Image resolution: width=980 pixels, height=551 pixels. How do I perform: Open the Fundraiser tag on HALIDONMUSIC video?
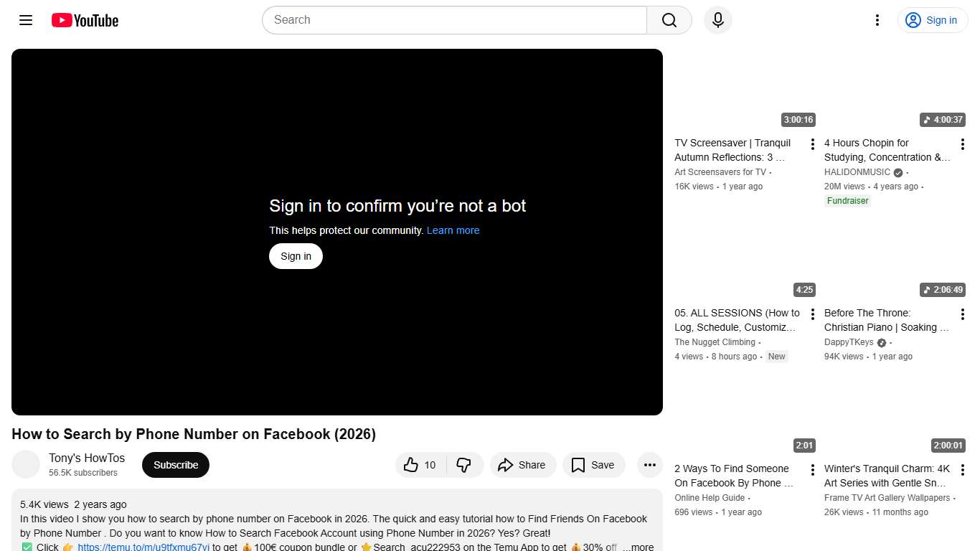click(847, 201)
